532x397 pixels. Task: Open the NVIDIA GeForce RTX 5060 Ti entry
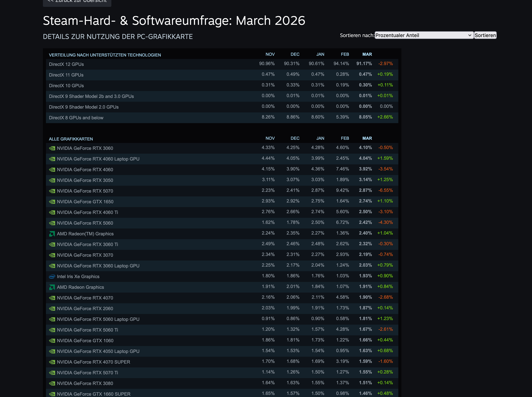coord(87,330)
